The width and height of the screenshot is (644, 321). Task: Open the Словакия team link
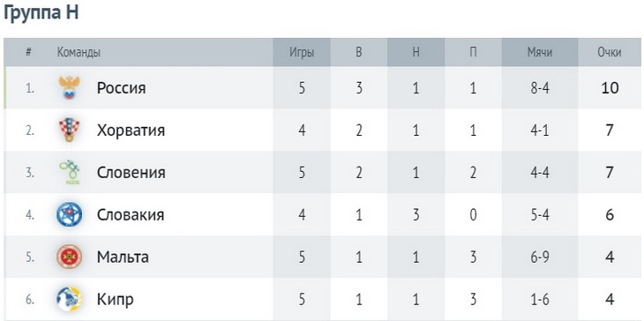pos(131,214)
